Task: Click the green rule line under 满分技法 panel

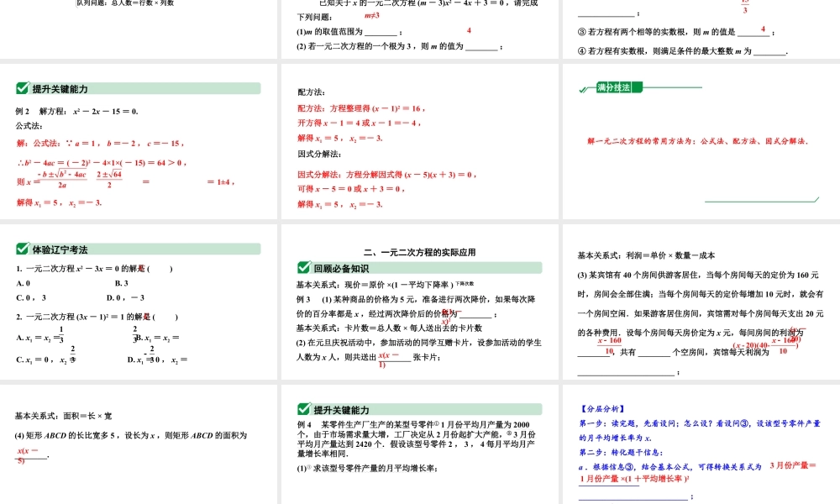Action: [x=756, y=201]
